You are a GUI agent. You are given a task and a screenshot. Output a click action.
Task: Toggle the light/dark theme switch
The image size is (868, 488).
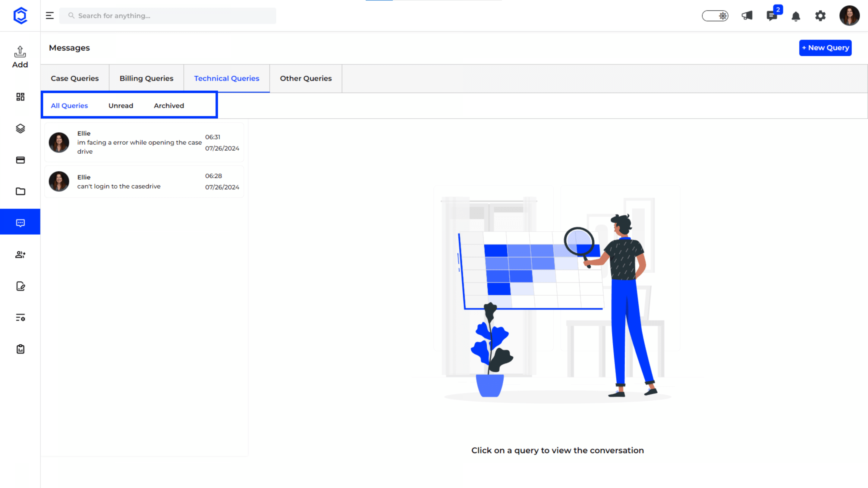pos(715,16)
